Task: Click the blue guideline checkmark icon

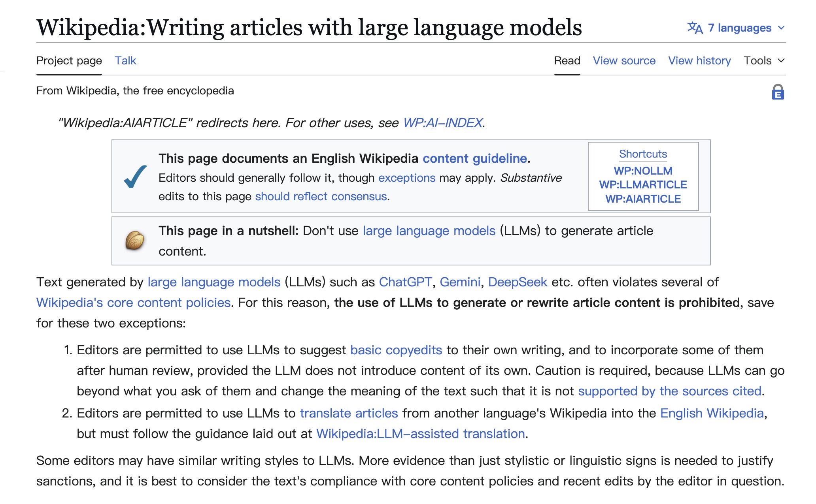Action: (x=135, y=177)
